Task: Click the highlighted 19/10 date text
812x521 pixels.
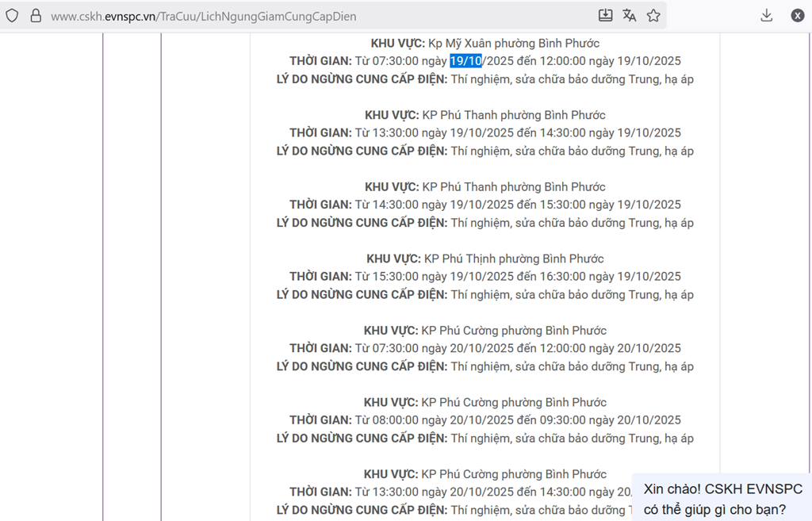Action: coord(465,61)
